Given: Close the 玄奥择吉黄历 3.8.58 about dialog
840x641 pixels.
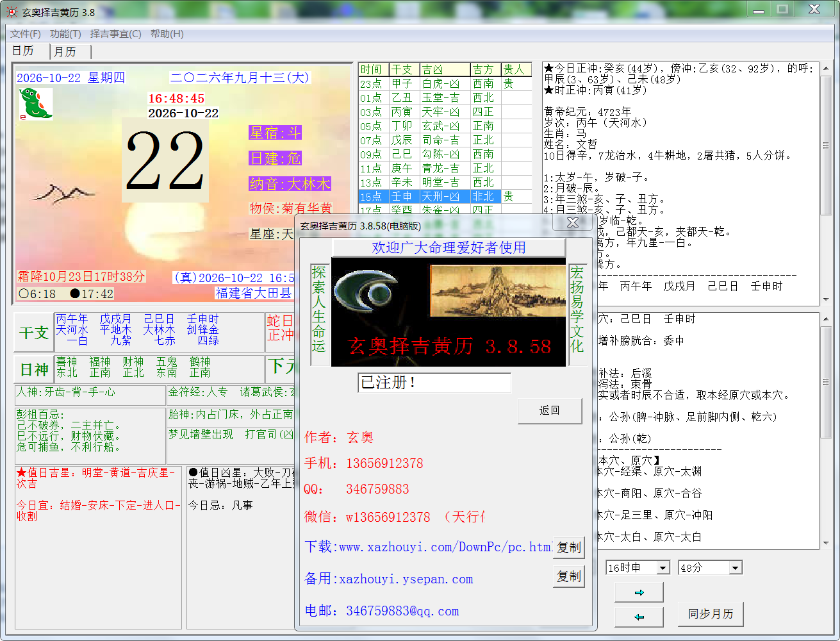Looking at the screenshot, I should [x=573, y=222].
